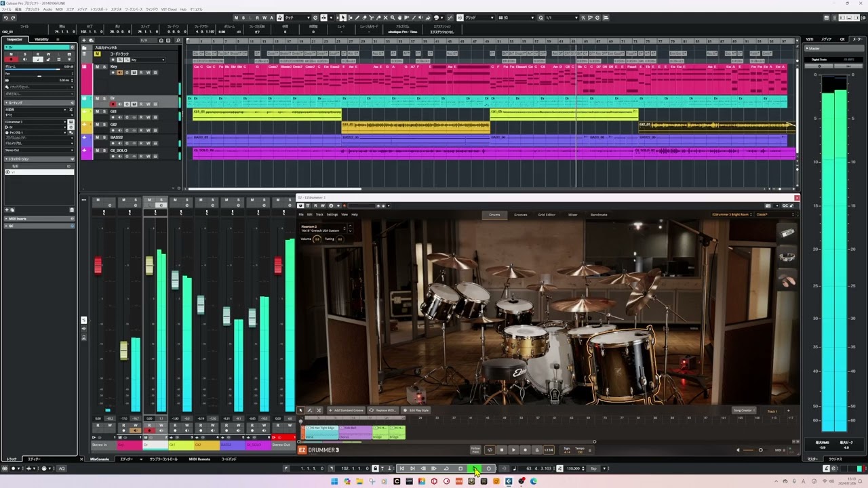Open EZdrummer 3 Bright Room library dropdown
868x488 pixels.
(732, 215)
